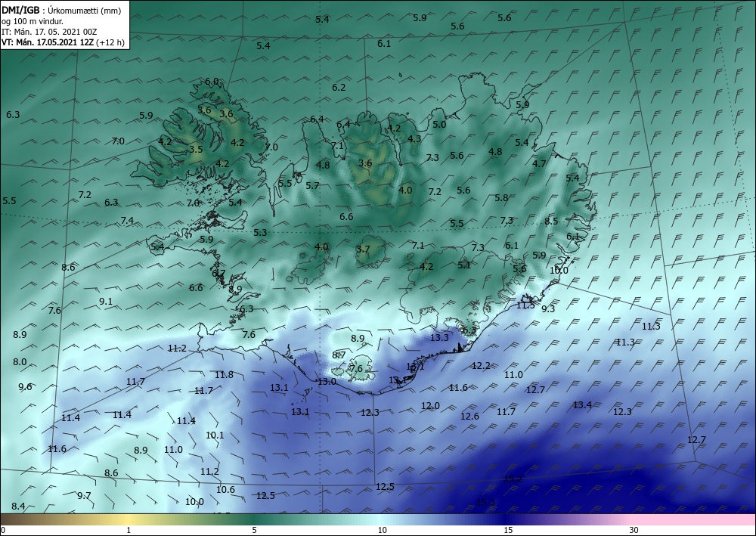Click the 12.0 value on the map
756x536 pixels.
point(430,406)
